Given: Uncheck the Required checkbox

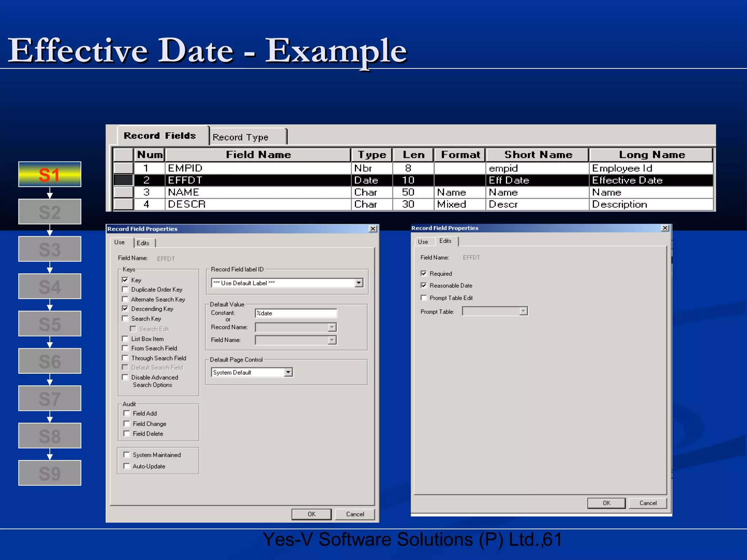Looking at the screenshot, I should 423,273.
